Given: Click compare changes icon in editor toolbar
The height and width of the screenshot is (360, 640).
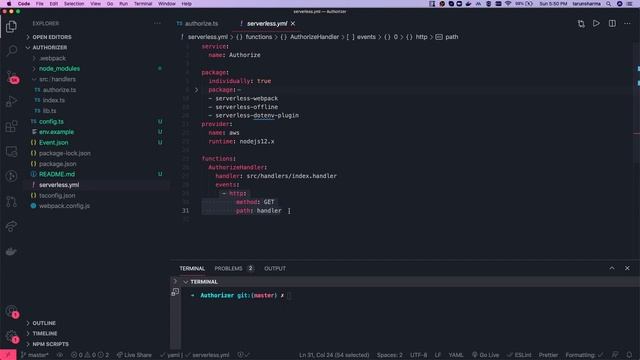Looking at the screenshot, I should coord(581,24).
